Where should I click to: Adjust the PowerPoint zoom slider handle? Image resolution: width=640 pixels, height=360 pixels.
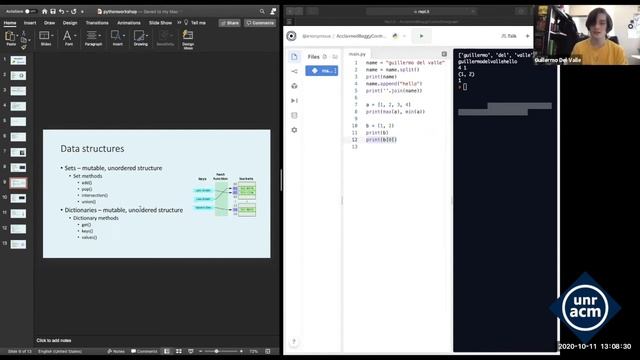coord(216,351)
